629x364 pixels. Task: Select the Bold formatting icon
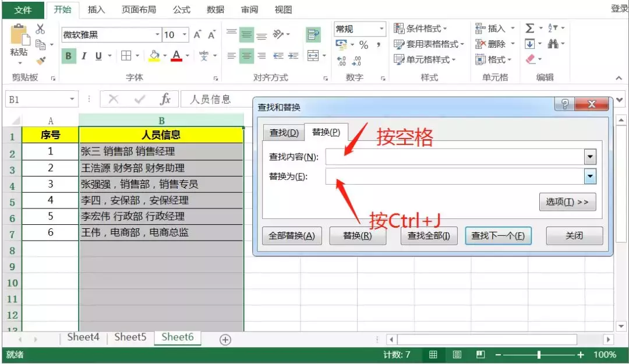68,56
